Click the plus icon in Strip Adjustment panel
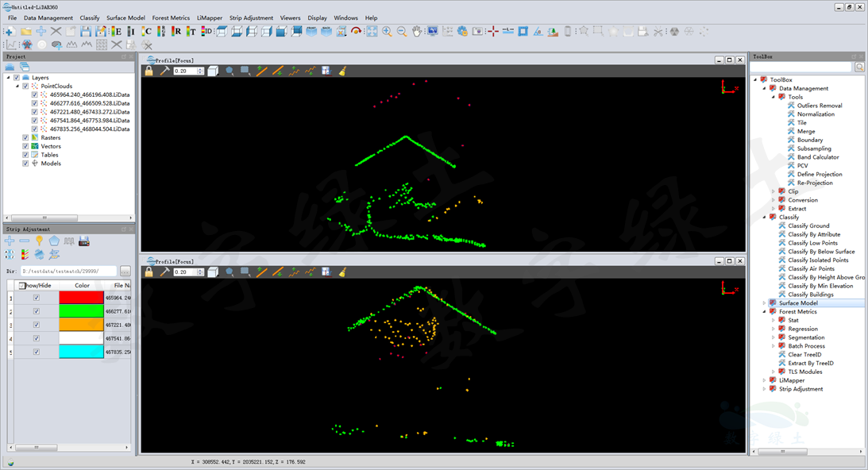 [x=10, y=241]
